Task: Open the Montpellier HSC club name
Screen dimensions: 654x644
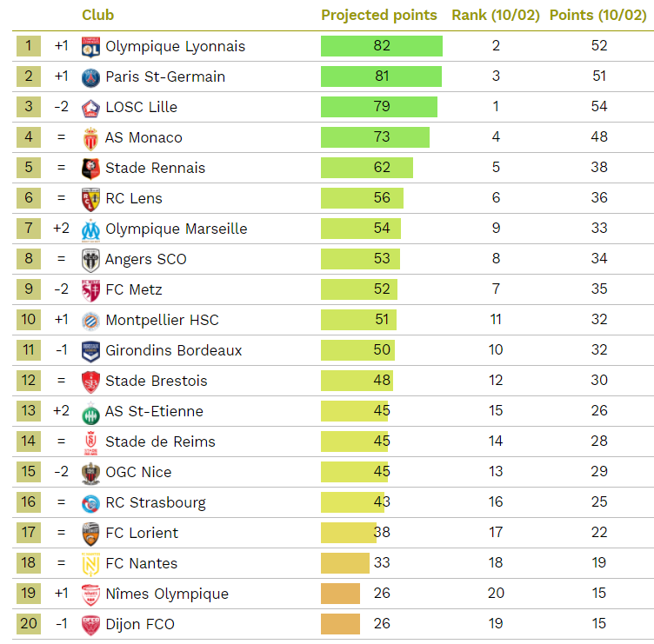Action: 162,320
